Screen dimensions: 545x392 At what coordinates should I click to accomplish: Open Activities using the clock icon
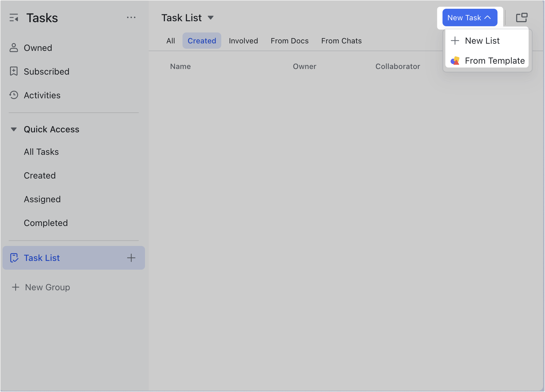click(x=14, y=95)
